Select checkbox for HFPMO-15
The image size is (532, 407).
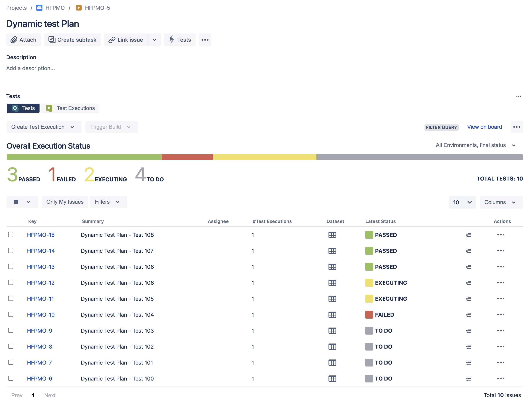[11, 234]
